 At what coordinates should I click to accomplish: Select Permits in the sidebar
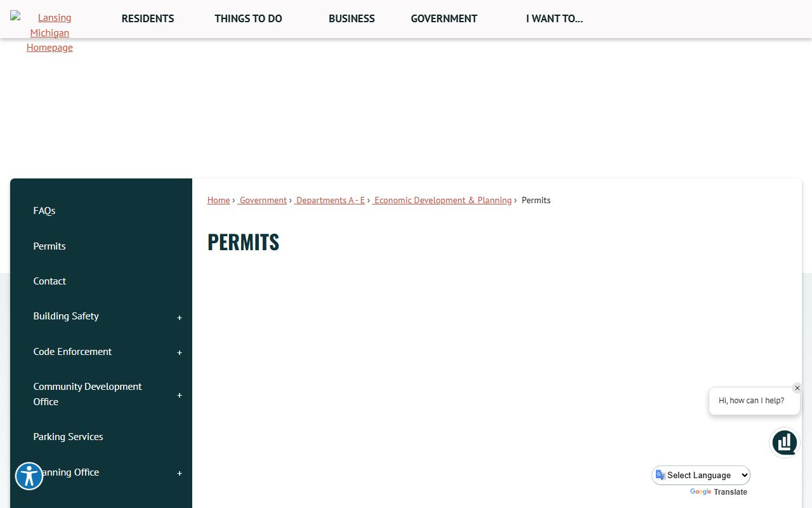49,246
